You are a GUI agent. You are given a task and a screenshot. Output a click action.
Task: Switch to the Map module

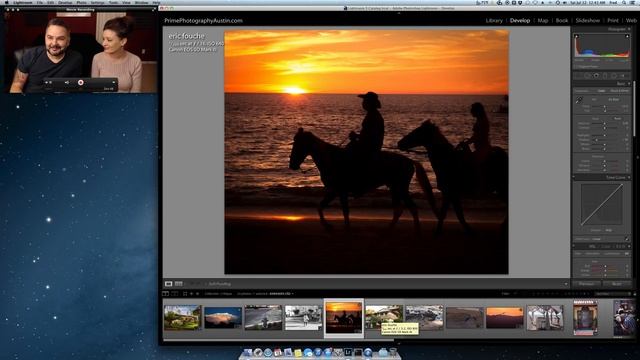[543, 20]
